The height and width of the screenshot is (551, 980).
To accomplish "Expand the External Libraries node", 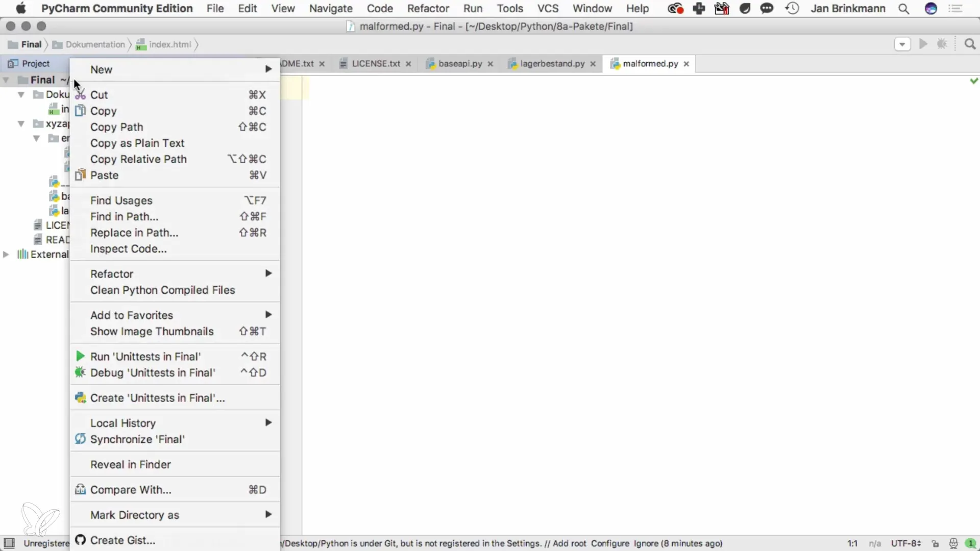I will pos(6,254).
